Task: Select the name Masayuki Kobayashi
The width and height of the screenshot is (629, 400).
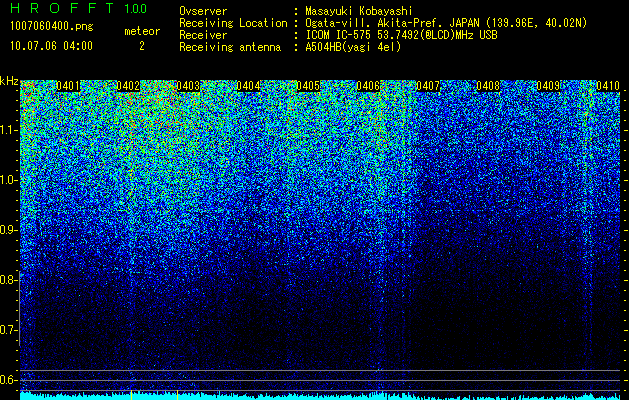Action: 359,11
